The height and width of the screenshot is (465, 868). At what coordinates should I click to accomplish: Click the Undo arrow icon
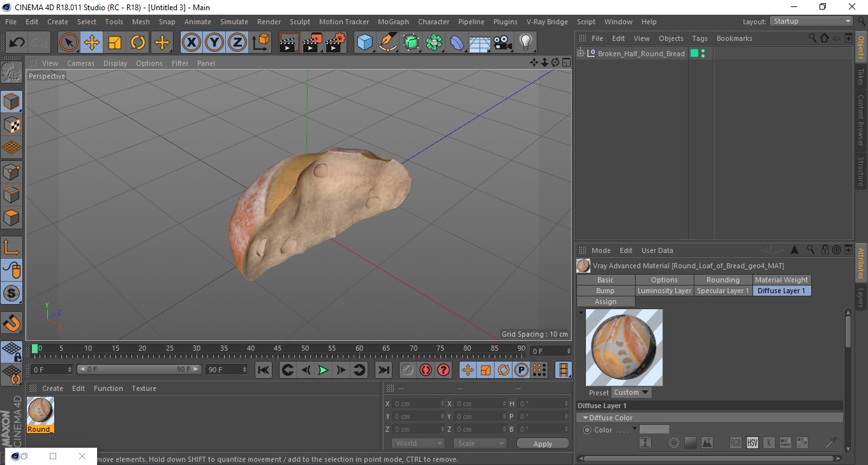[17, 43]
